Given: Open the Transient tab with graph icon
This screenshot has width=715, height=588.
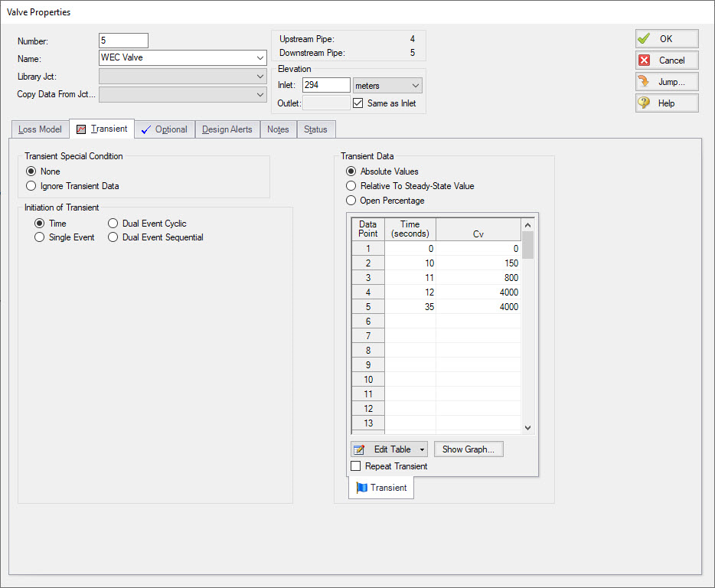Looking at the screenshot, I should click(x=102, y=129).
